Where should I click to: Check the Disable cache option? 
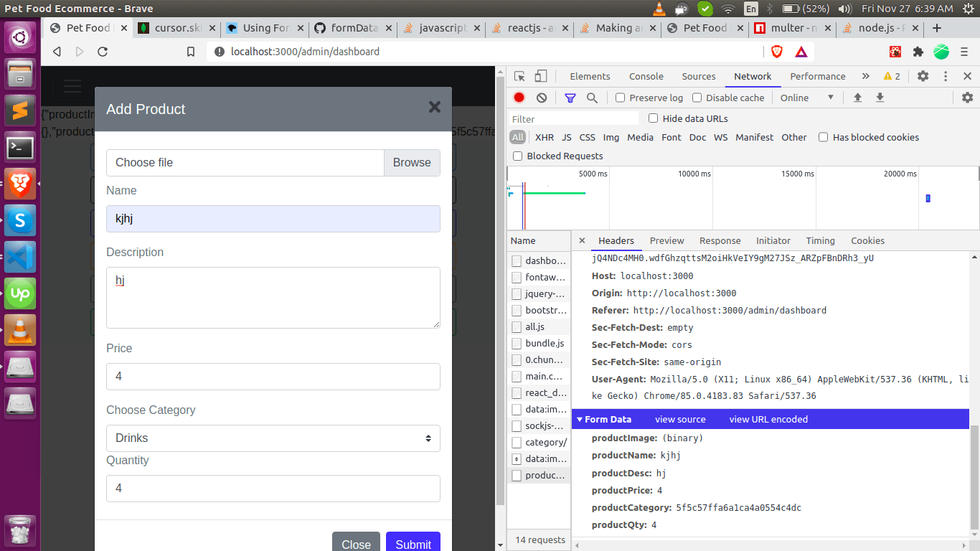click(x=697, y=98)
